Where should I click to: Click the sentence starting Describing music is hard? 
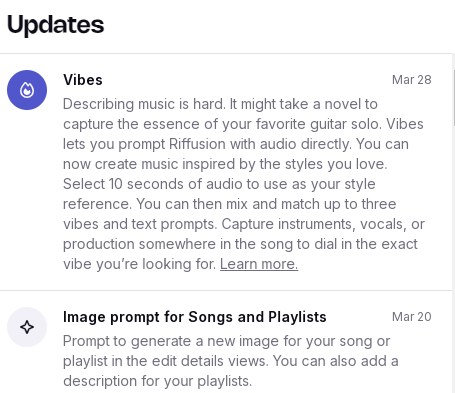144,104
